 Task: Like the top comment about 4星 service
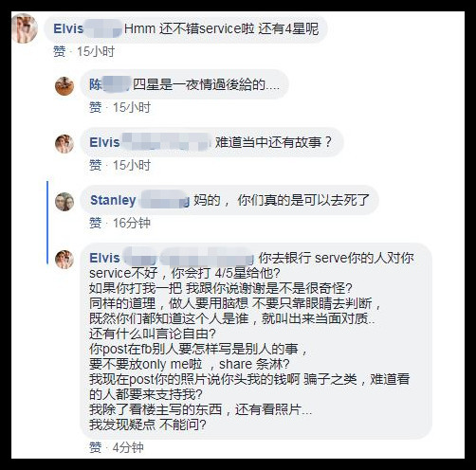[x=60, y=51]
